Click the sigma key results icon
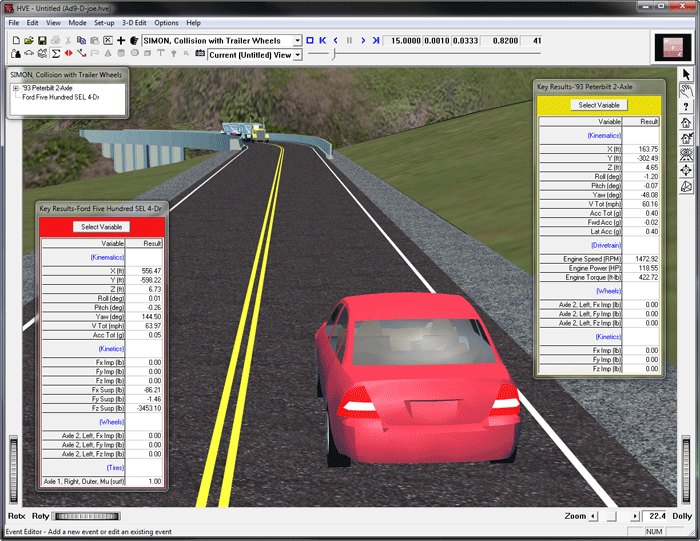Image resolution: width=700 pixels, height=541 pixels. (56, 54)
